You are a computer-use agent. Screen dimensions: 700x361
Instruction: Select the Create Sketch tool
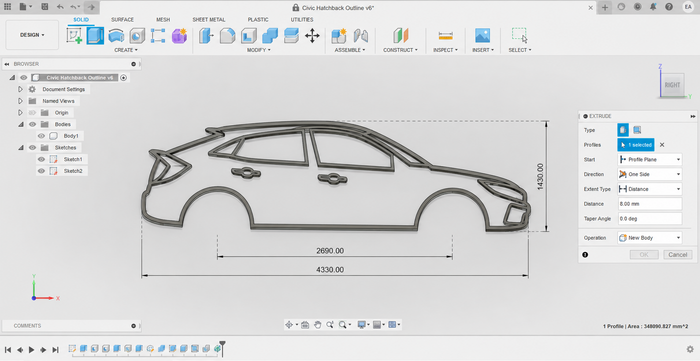(x=74, y=36)
